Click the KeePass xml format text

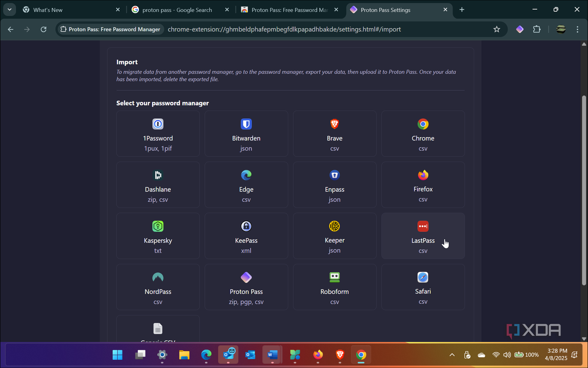246,251
